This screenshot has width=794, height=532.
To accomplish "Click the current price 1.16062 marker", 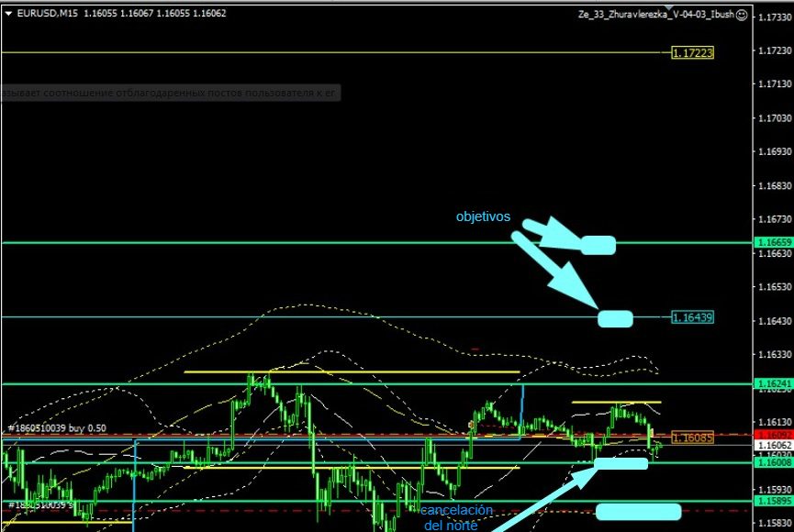I will click(772, 445).
